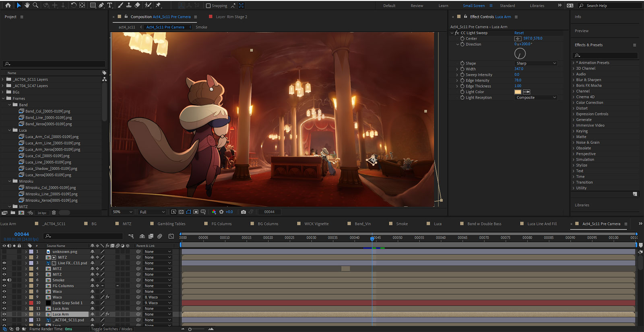Open Layer Rim Stage 2 viewer tab
Image resolution: width=644 pixels, height=332 pixels.
pyautogui.click(x=231, y=17)
